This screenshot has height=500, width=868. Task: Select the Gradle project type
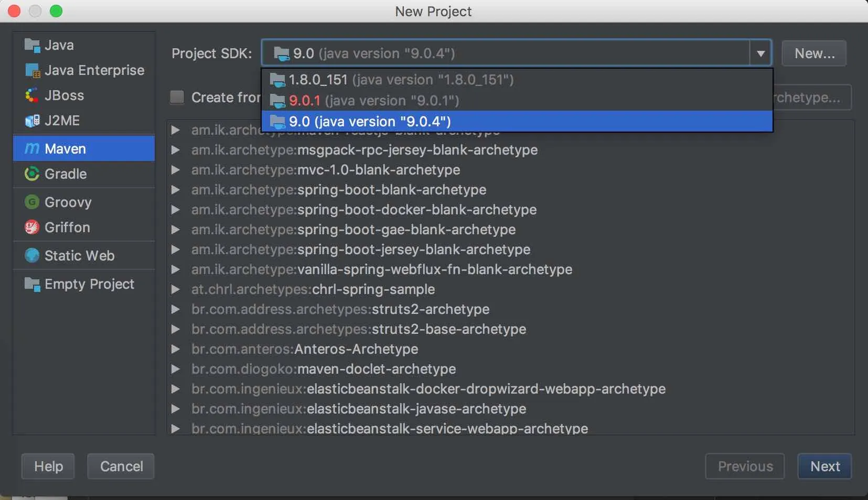[84, 174]
